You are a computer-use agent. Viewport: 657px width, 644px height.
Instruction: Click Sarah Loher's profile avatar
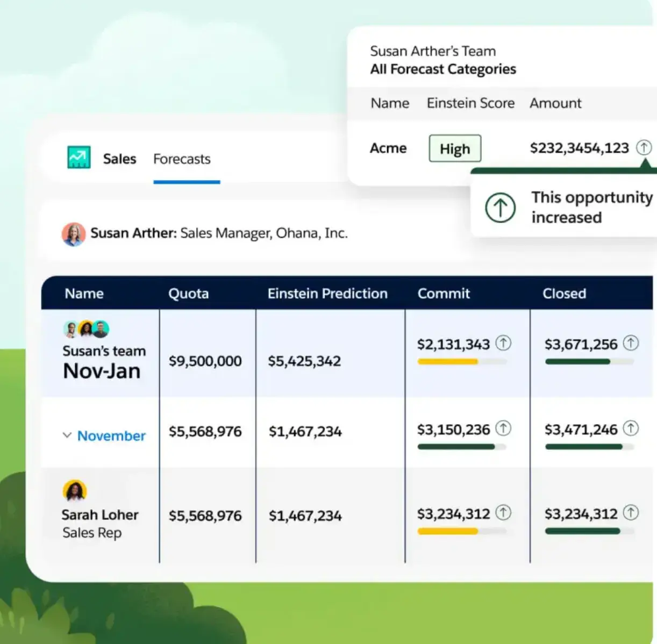[x=75, y=491]
